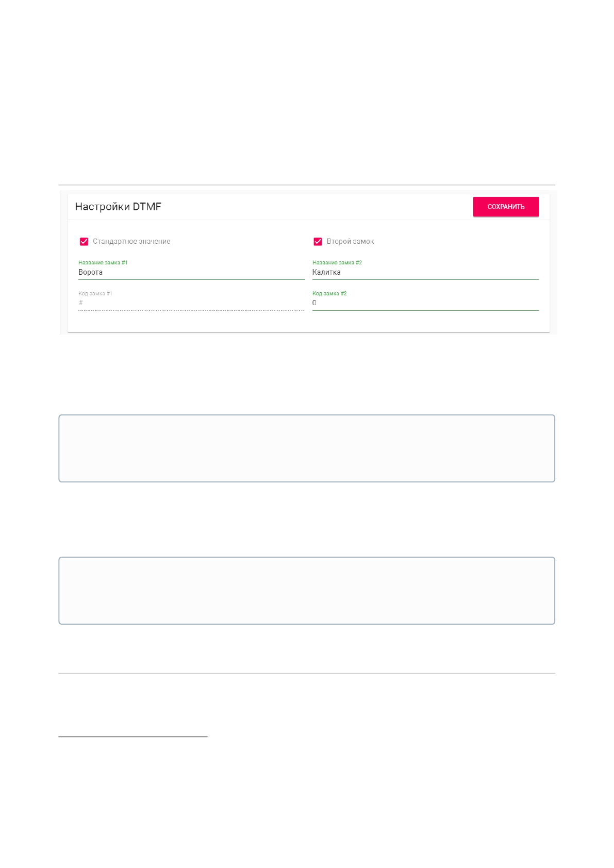Uncheck the Стандартное значение checkbox
The height and width of the screenshot is (868, 614).
(x=84, y=241)
